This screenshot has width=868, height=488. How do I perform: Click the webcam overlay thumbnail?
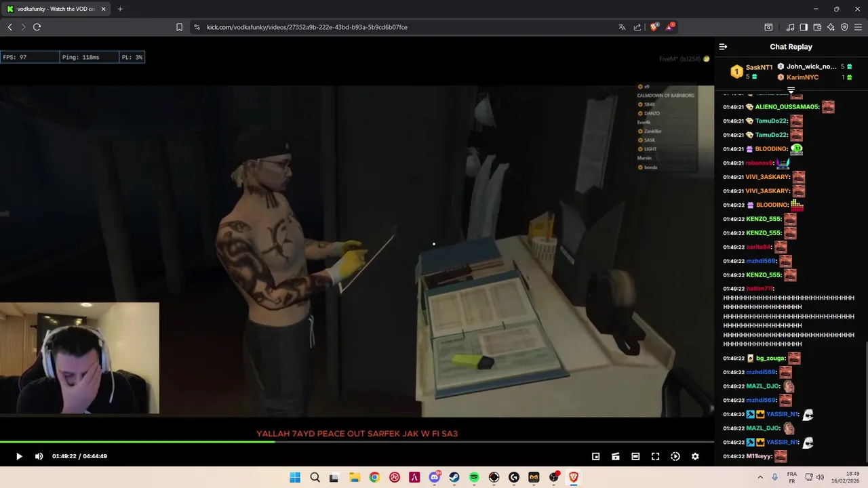click(x=79, y=358)
